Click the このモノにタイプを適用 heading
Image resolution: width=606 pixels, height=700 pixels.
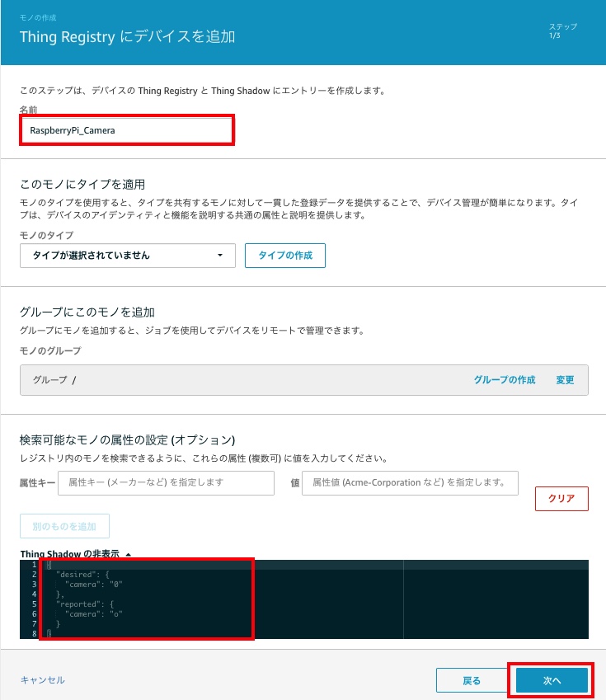coord(82,185)
